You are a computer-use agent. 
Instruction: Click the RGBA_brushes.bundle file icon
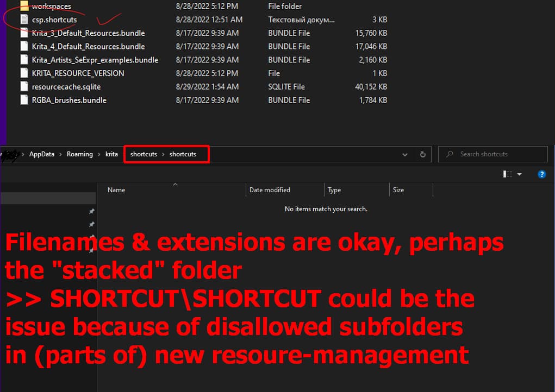(24, 100)
